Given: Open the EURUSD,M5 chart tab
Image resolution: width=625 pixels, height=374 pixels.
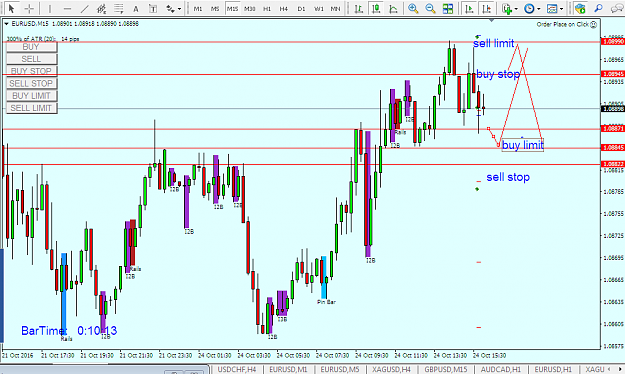Looking at the screenshot, I should pyautogui.click(x=340, y=370).
